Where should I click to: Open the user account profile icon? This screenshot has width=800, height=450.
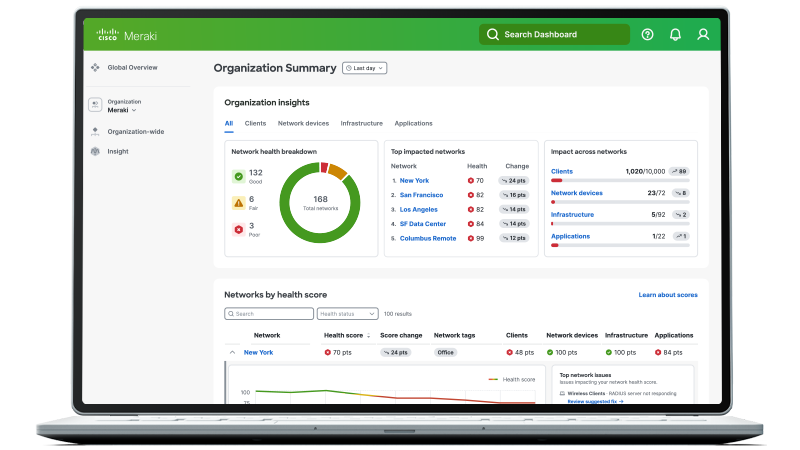(x=703, y=34)
